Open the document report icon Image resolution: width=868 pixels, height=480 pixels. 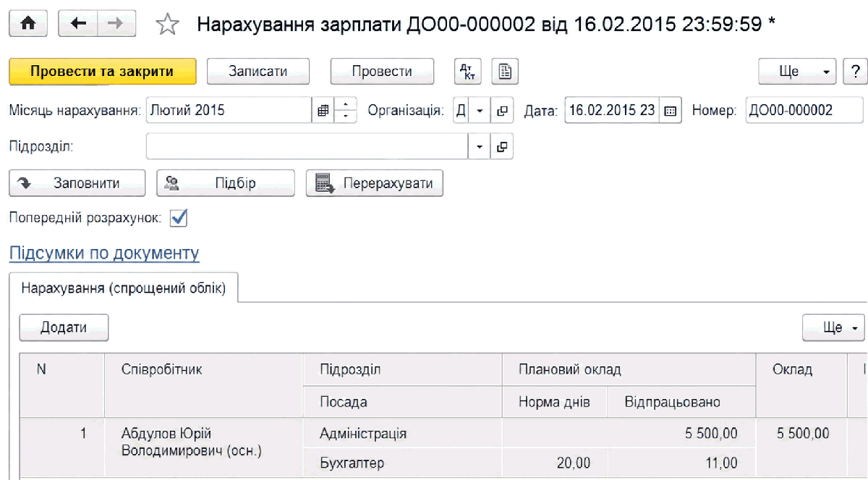(505, 72)
